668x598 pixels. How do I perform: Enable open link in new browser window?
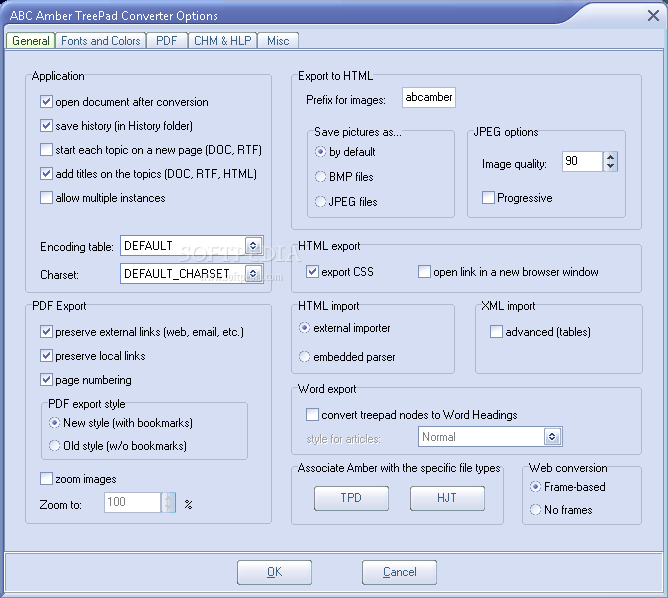424,272
